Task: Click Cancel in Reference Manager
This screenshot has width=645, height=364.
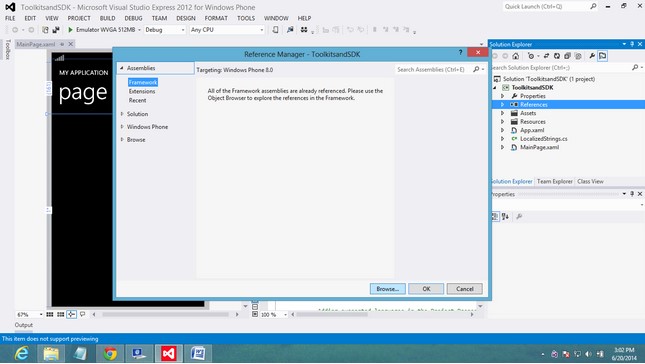Action: (465, 289)
